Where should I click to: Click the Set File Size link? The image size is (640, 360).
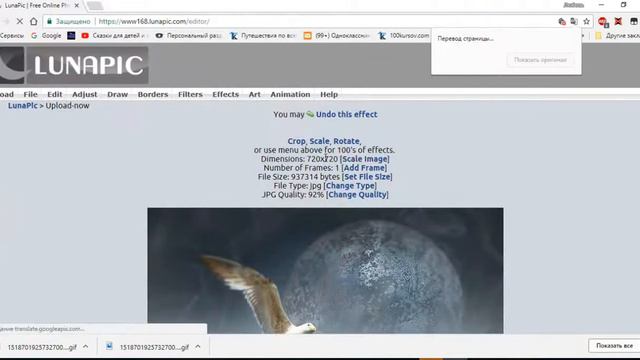pos(367,177)
